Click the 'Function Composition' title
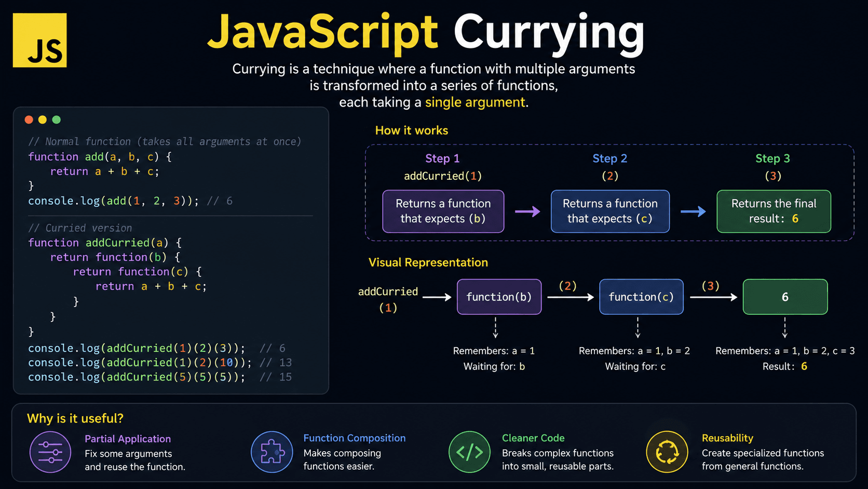Screen dimensions: 868x489 355,438
